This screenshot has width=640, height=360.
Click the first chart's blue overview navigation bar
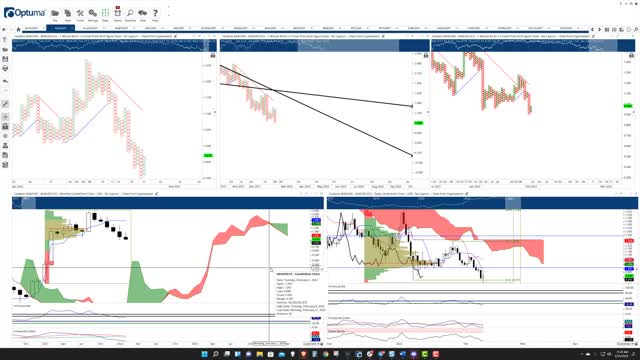pyautogui.click(x=114, y=45)
